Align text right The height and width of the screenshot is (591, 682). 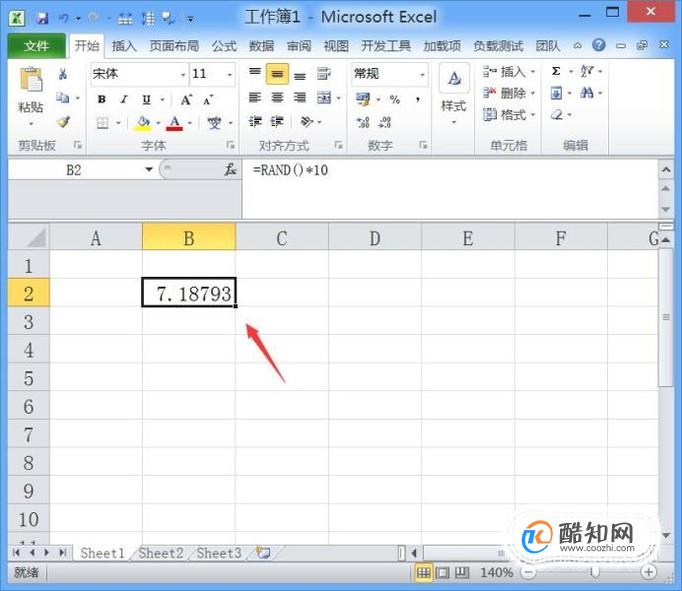pos(300,98)
